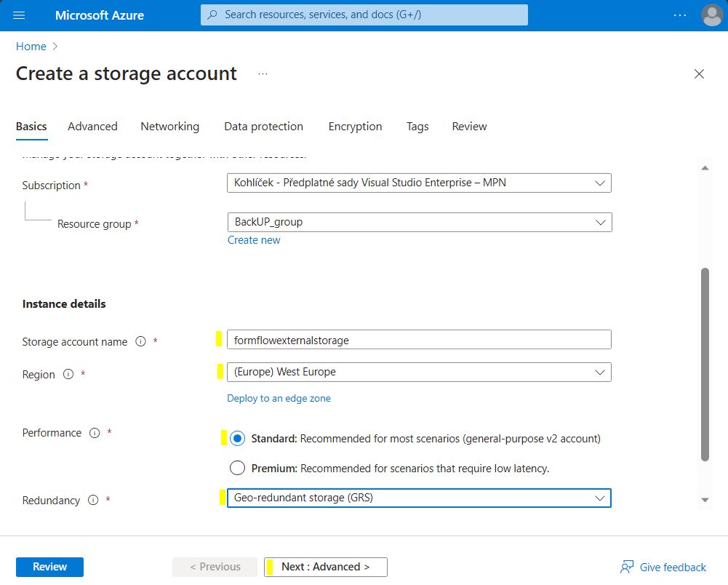Show the Performance info tooltip icon
The height and width of the screenshot is (585, 728).
coord(95,433)
